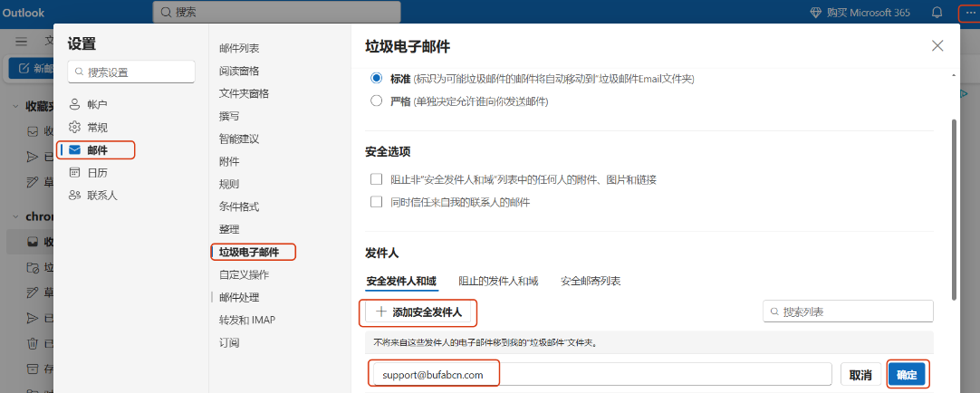The image size is (980, 393).
Task: Click the 取消 button
Action: click(860, 375)
